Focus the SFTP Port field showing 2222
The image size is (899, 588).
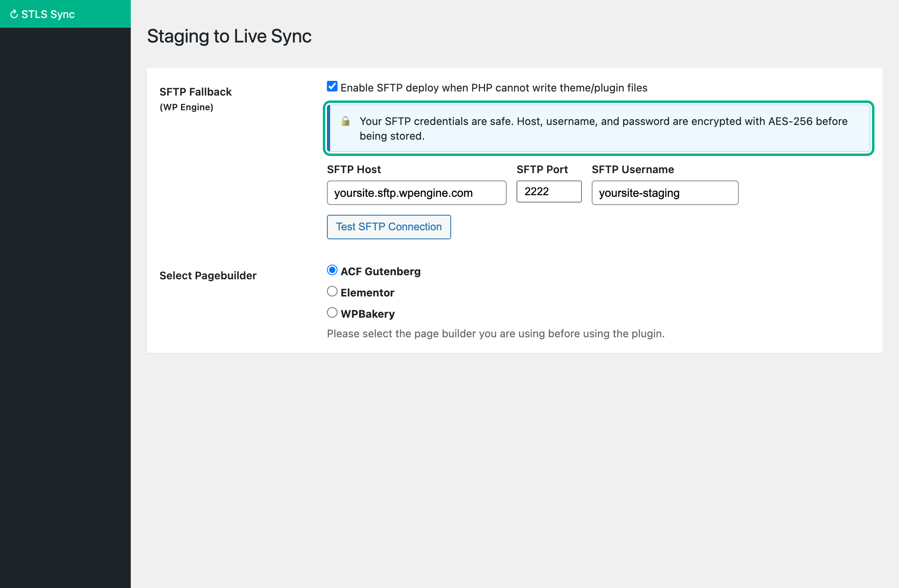point(549,192)
